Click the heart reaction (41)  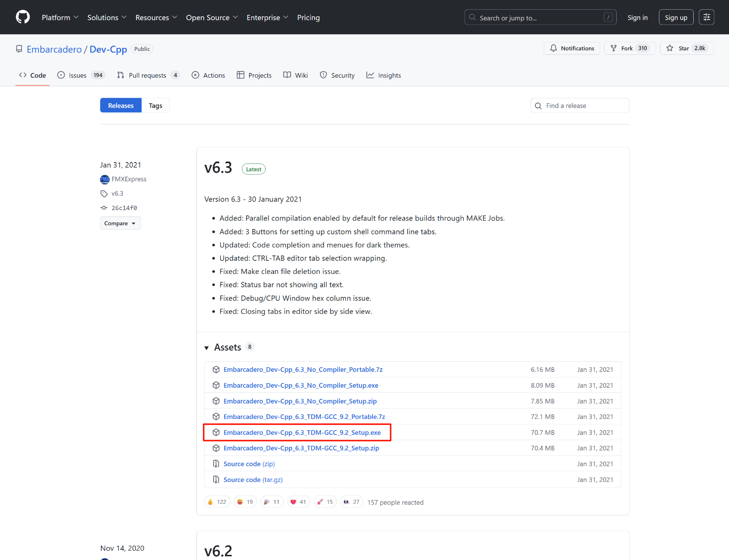point(299,502)
